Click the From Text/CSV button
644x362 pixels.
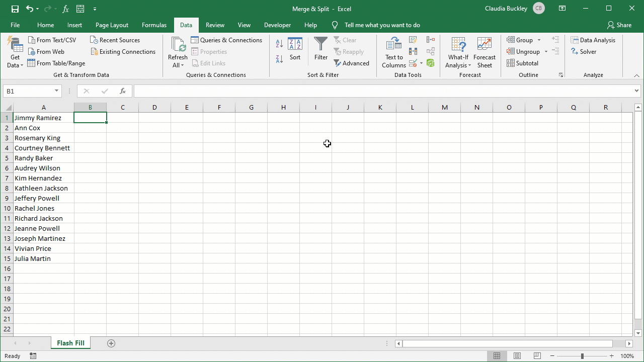(52, 40)
